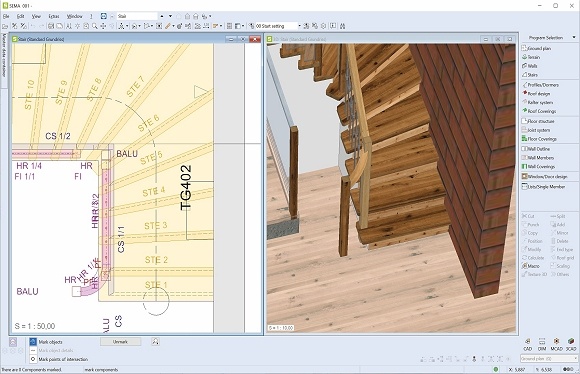Click the magnifier zoom toolbar icon
The height and width of the screenshot is (374, 580).
tap(95, 26)
